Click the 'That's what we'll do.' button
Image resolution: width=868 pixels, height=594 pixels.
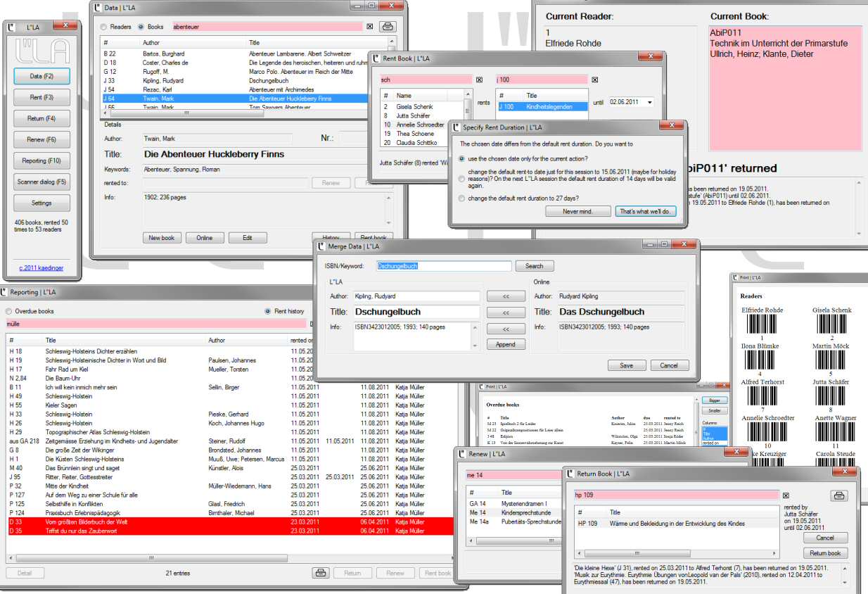tap(645, 211)
